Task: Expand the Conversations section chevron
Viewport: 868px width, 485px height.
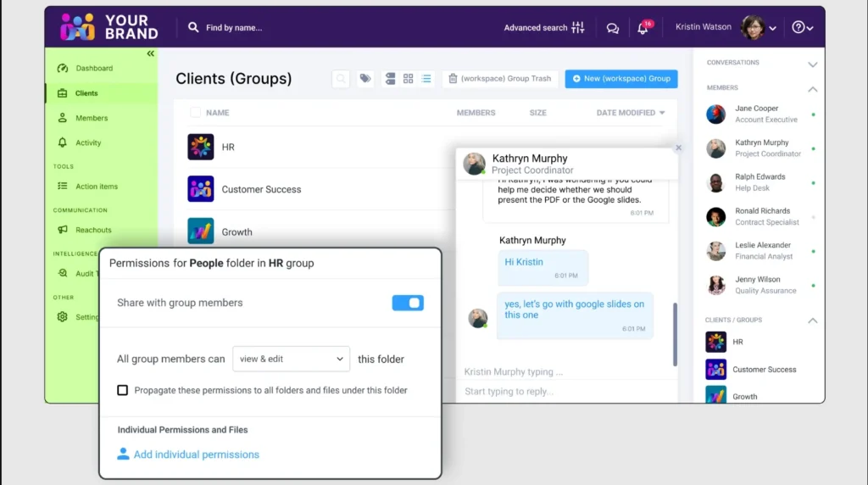Action: (812, 64)
